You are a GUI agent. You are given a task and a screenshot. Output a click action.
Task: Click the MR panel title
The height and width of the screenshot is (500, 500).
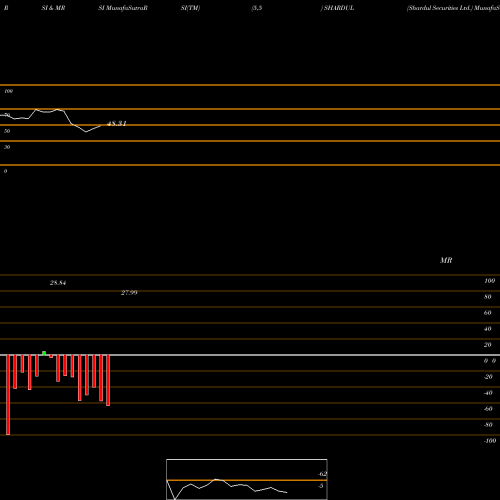click(x=446, y=260)
